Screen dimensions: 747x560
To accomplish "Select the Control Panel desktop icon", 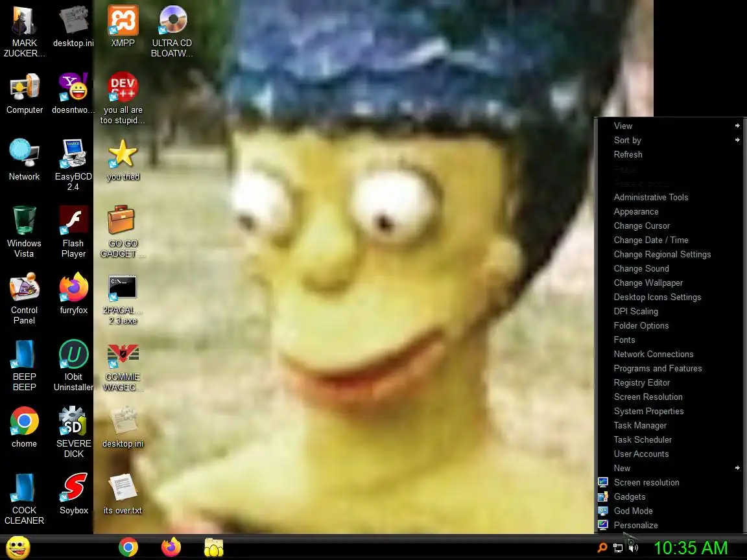I will coord(24,298).
